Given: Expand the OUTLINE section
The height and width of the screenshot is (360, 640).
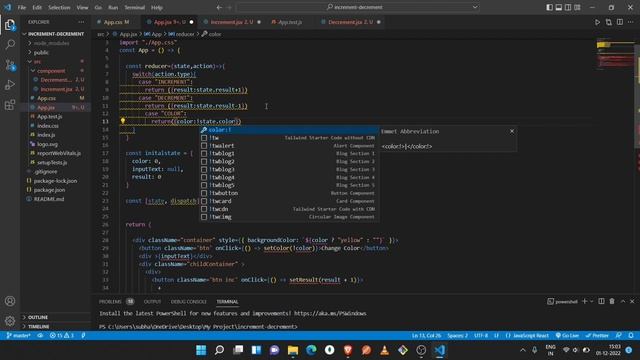Looking at the screenshot, I should click(x=56, y=317).
